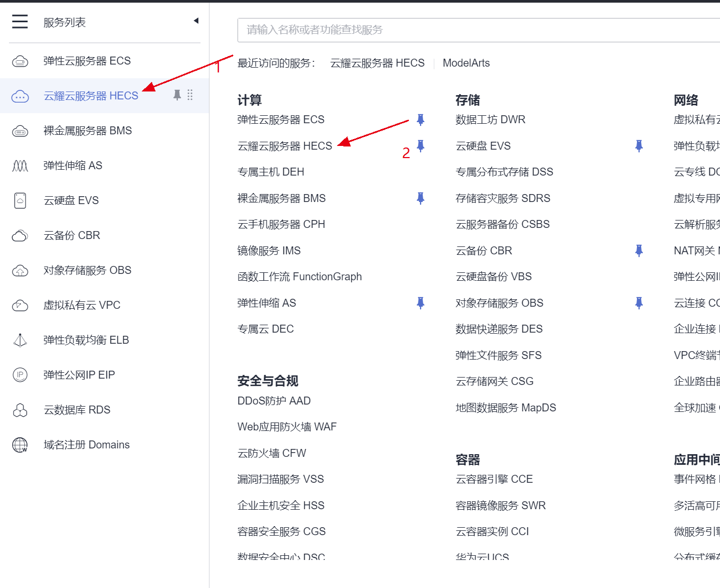Open 专属主机 DEH service
Screen dimensions: 720x588
coord(271,172)
